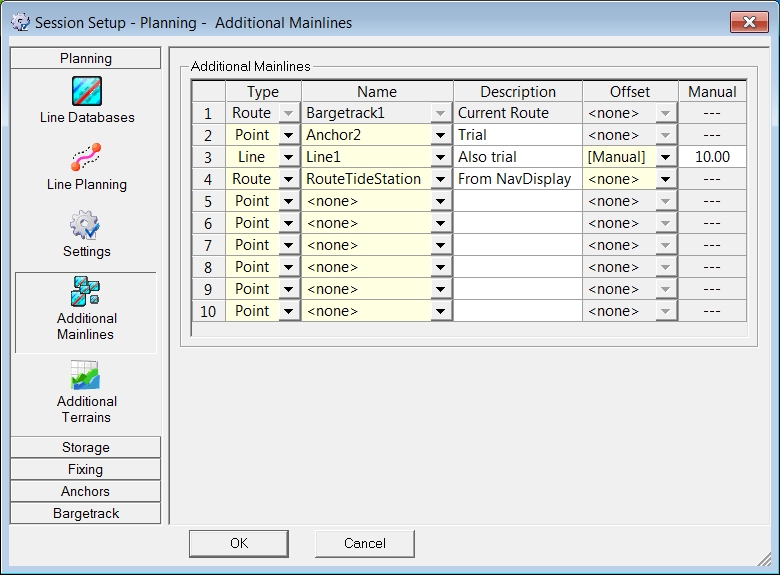
Task: Expand the Storage section
Action: pyautogui.click(x=85, y=447)
